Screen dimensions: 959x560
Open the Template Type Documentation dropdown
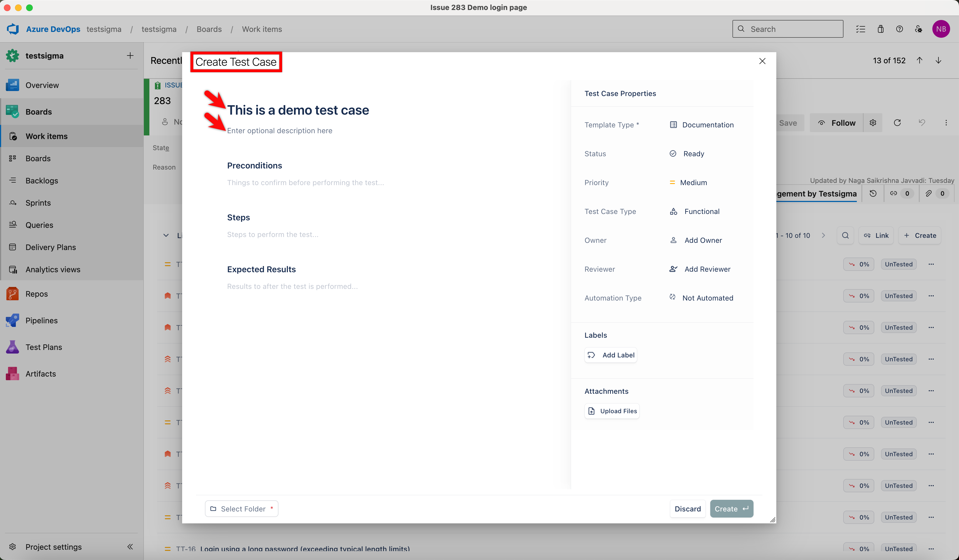(x=702, y=125)
